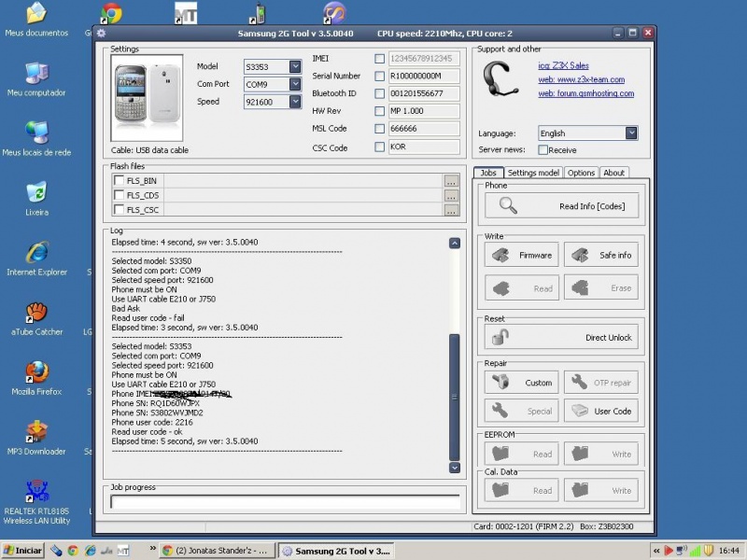Open the icq: Z3X Sales link

[564, 65]
